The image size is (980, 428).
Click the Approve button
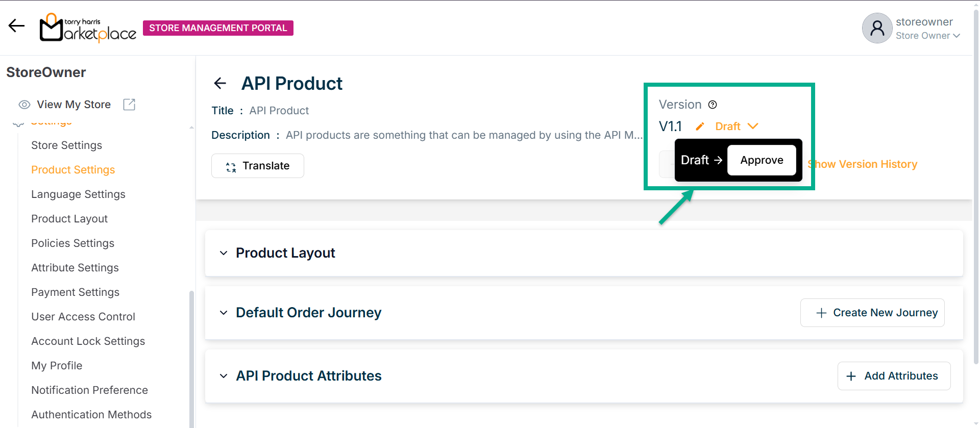pos(762,160)
